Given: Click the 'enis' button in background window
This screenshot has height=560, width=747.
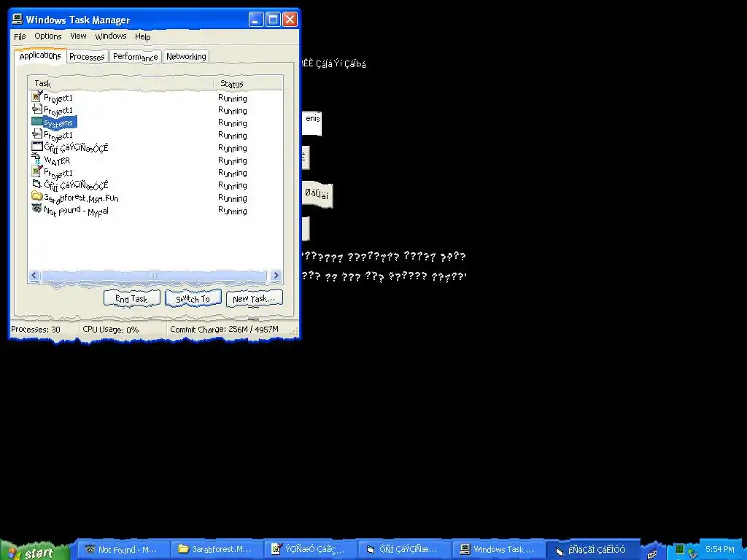Looking at the screenshot, I should point(312,122).
